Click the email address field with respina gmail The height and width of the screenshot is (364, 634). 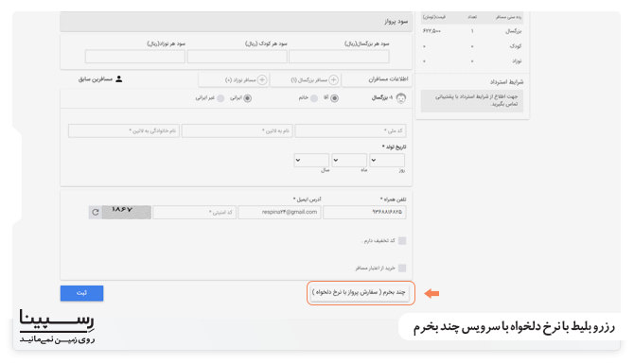tap(279, 212)
